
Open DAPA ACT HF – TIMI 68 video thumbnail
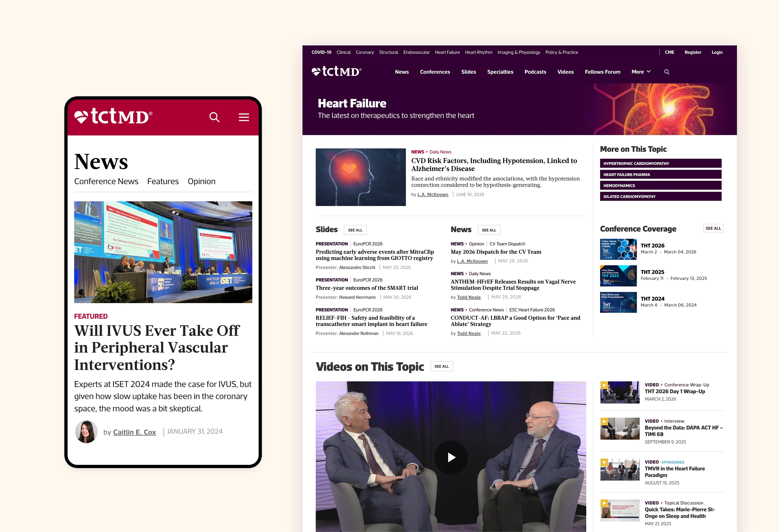click(620, 429)
